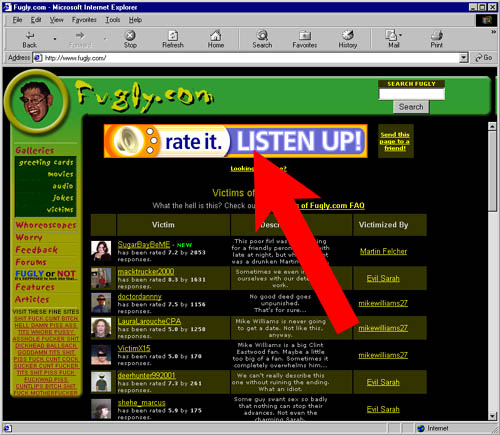Print the page with Print icon
This screenshot has width=500, height=435.
[436, 39]
